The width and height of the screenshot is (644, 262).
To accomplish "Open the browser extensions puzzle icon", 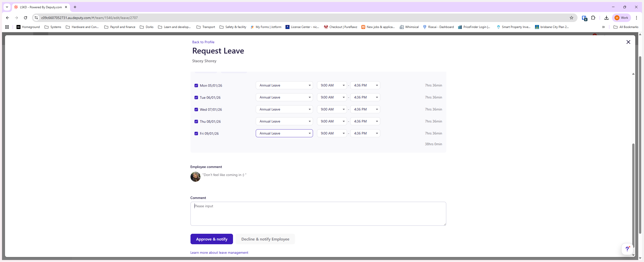I will click(593, 18).
